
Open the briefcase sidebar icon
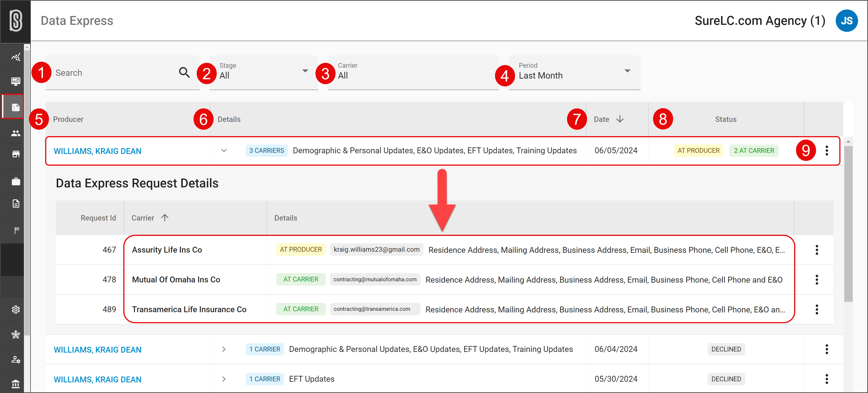point(16,181)
